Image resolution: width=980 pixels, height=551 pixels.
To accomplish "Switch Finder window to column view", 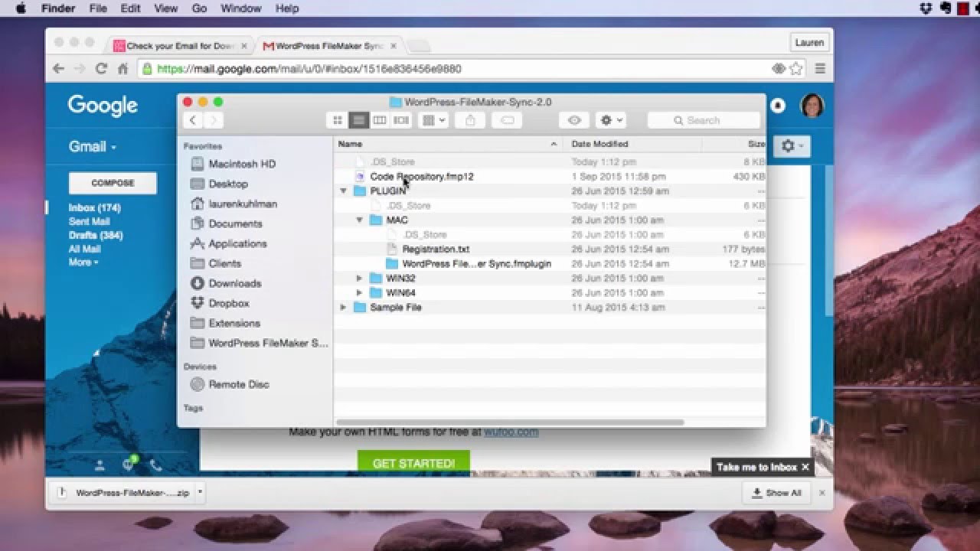I will [x=380, y=120].
